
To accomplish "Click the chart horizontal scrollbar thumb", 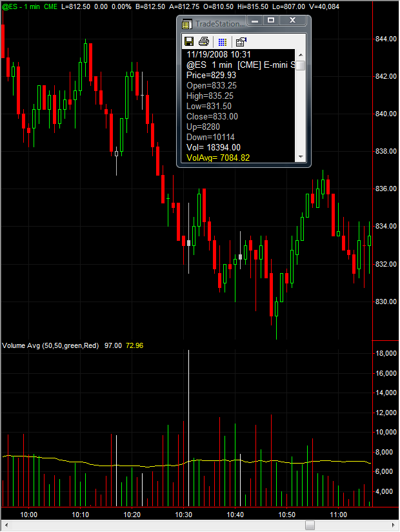I will coord(310,525).
